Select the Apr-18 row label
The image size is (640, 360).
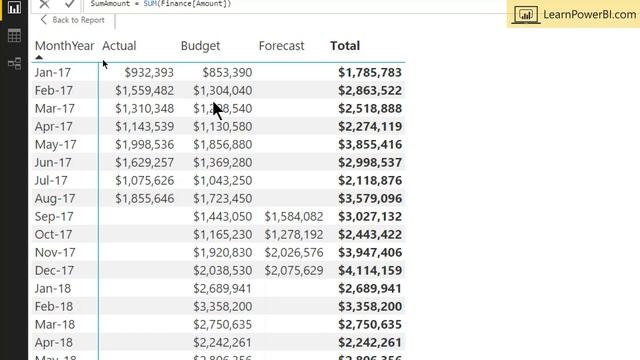point(53,342)
